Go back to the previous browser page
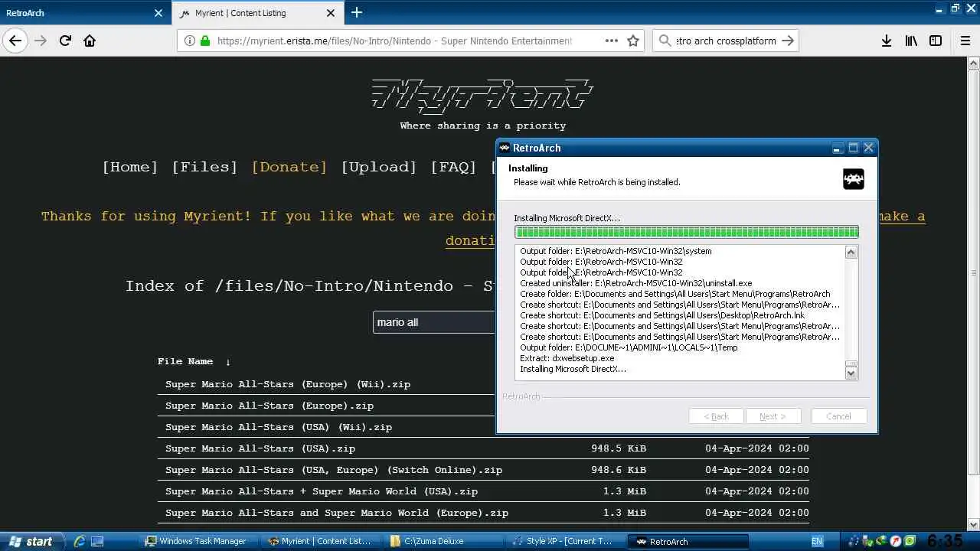980x551 pixels. (15, 41)
